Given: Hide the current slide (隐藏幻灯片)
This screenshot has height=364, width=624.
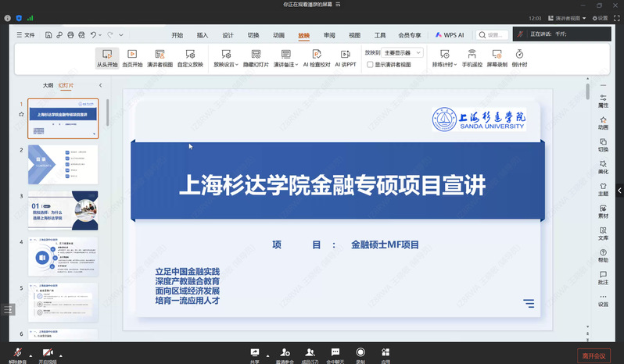Looking at the screenshot, I should 256,58.
